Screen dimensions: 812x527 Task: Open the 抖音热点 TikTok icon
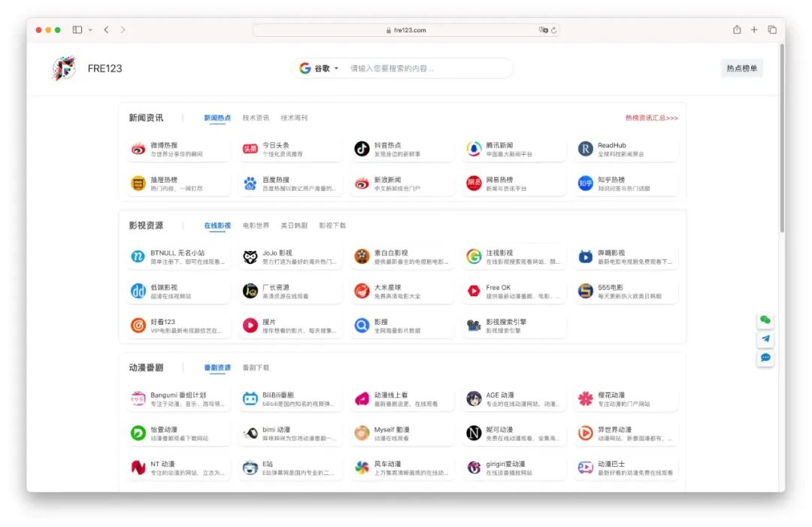click(x=362, y=149)
